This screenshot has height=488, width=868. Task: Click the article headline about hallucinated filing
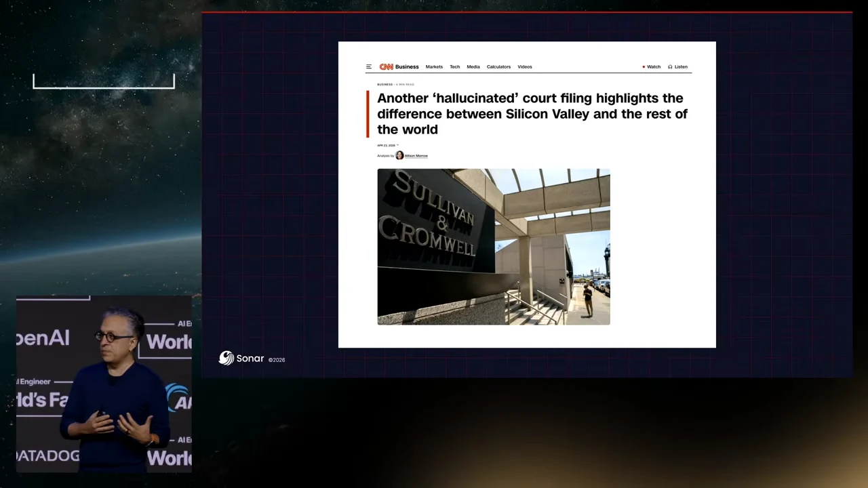(x=532, y=114)
